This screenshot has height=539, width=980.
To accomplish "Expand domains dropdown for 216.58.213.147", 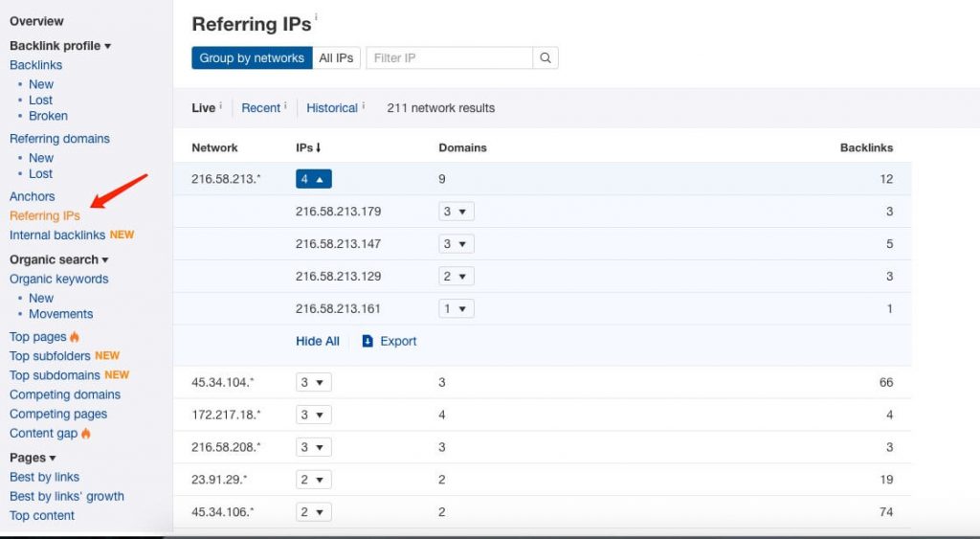I will click(457, 244).
